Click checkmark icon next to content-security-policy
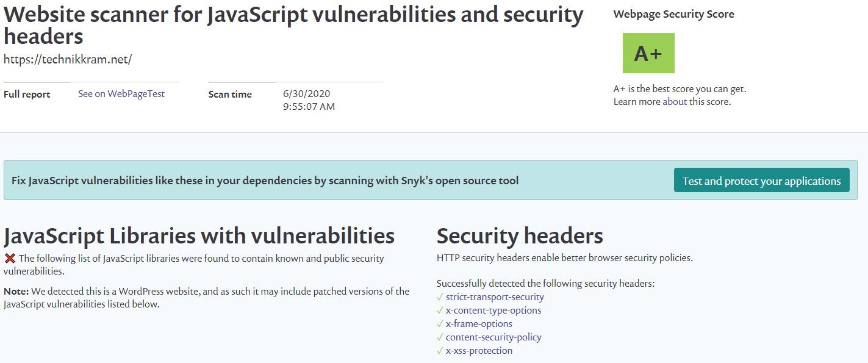Image resolution: width=868 pixels, height=363 pixels. (439, 337)
